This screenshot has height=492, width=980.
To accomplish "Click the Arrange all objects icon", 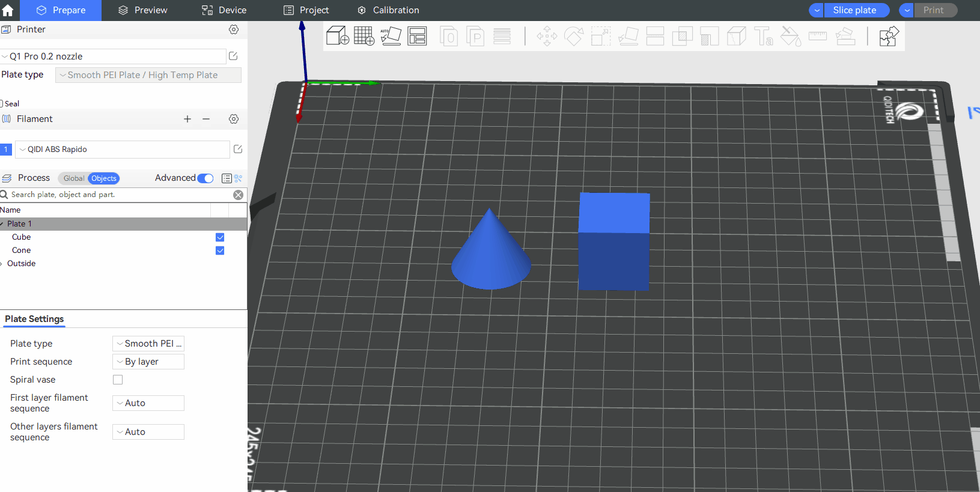I will [x=417, y=36].
